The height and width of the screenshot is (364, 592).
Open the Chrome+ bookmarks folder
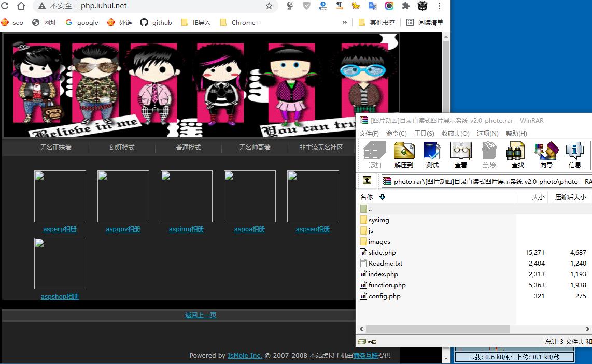[x=239, y=23]
